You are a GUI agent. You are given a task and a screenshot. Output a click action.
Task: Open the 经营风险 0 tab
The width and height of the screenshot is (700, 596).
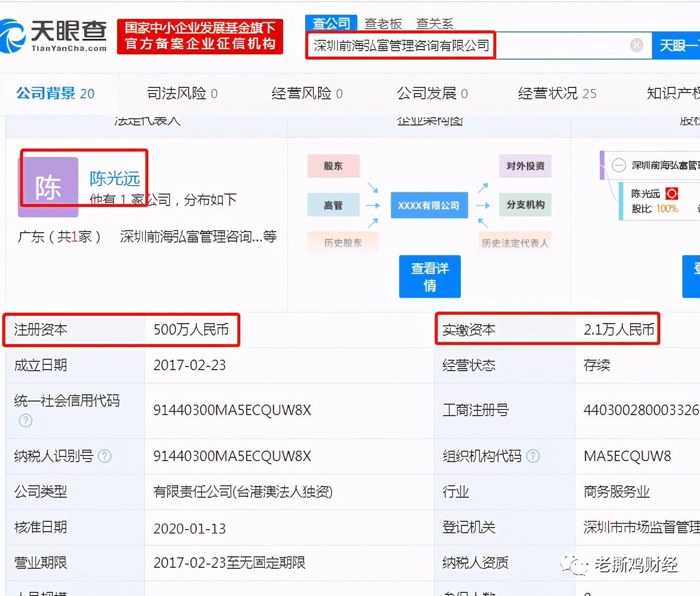coord(307,94)
